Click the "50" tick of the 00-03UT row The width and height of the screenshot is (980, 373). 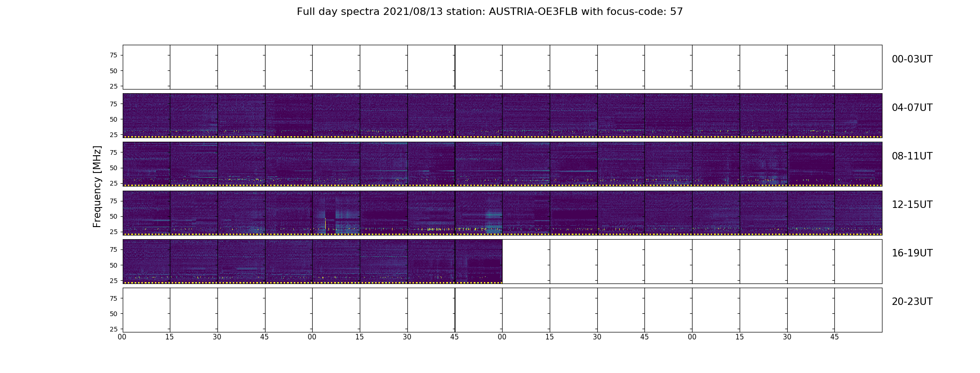113,71
